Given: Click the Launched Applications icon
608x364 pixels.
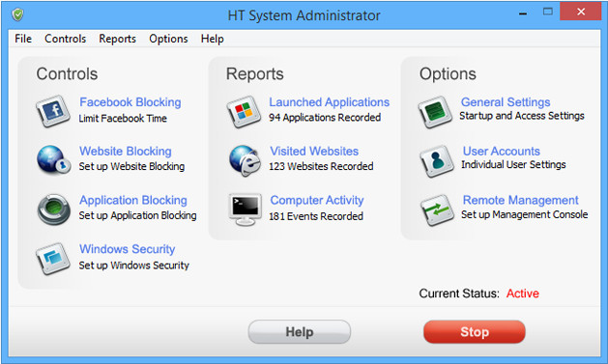Looking at the screenshot, I should tap(244, 112).
